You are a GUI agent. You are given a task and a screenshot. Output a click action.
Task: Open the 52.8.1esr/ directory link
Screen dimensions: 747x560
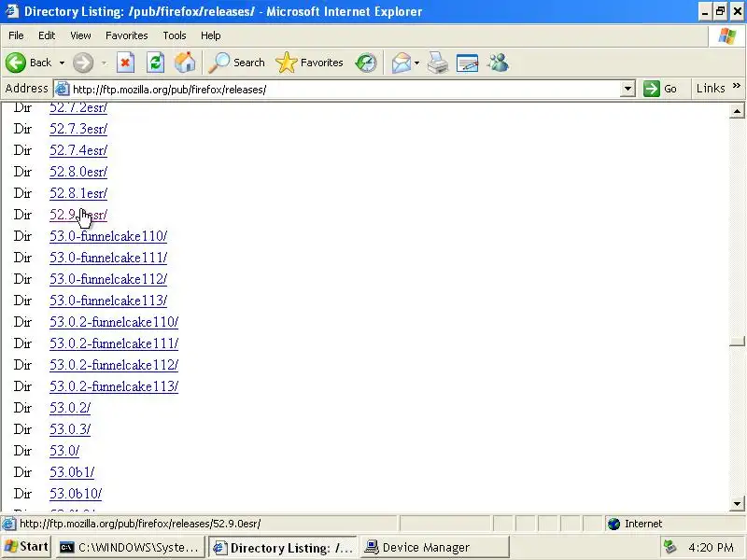click(x=78, y=193)
